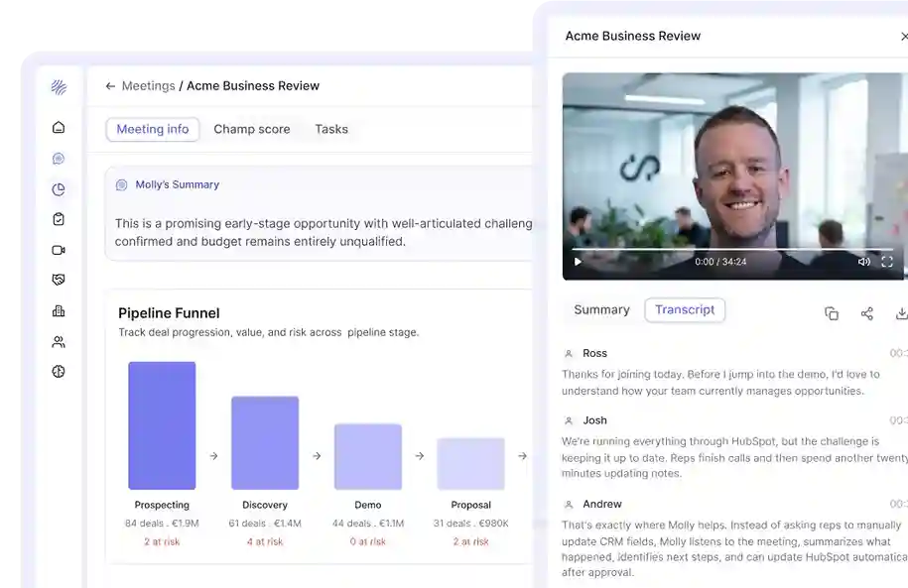Switch to the Meeting info tab
Screen dimensions: 908x588
tap(153, 129)
